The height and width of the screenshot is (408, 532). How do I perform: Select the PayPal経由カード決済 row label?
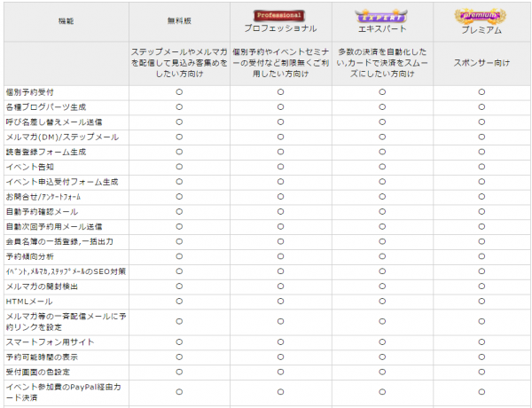pos(64,392)
